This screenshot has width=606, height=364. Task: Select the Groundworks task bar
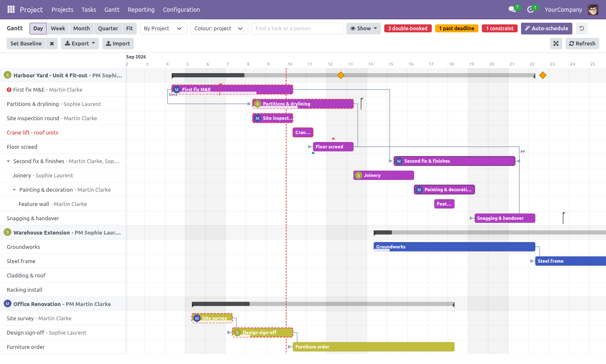(x=454, y=247)
